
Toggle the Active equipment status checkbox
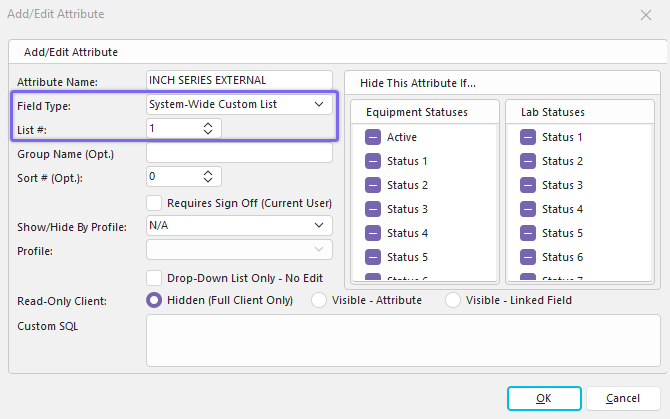[373, 137]
